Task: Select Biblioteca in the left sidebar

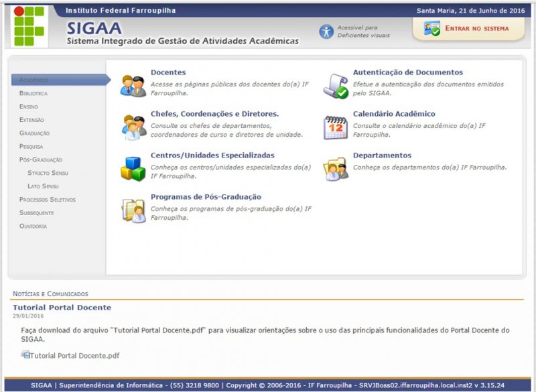Action: [x=33, y=93]
